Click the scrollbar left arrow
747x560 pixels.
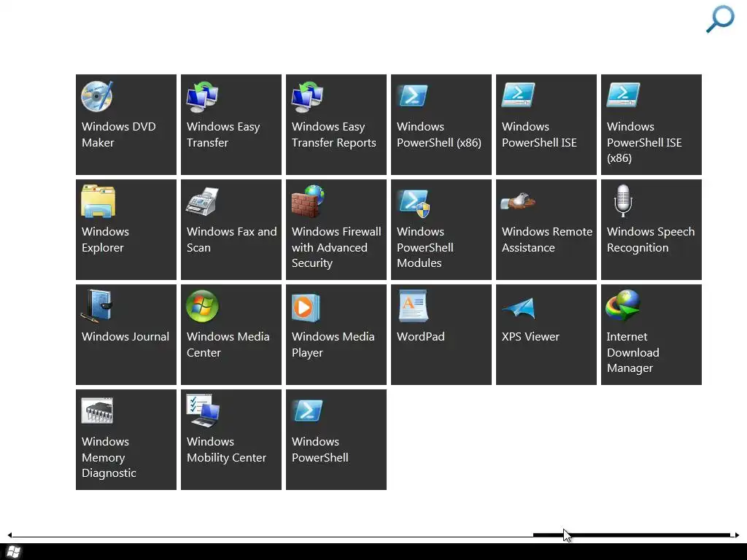[x=9, y=535]
